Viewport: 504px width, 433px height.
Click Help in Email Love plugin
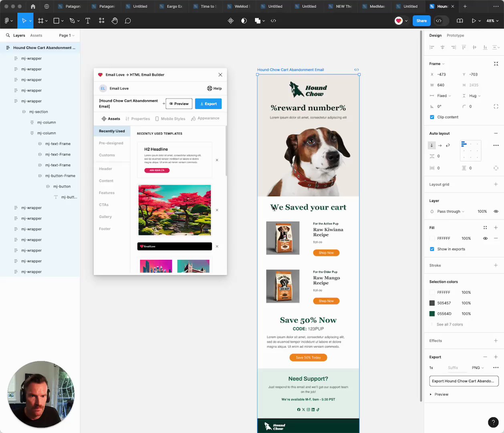click(214, 89)
